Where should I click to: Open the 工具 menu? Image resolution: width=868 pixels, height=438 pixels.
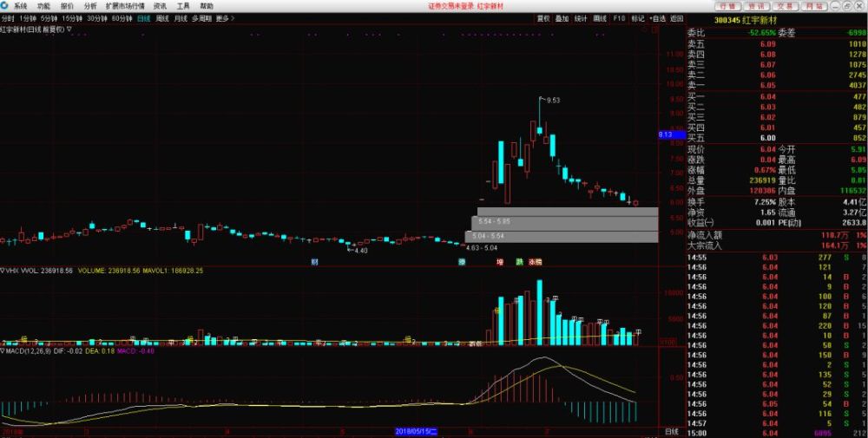coord(183,7)
